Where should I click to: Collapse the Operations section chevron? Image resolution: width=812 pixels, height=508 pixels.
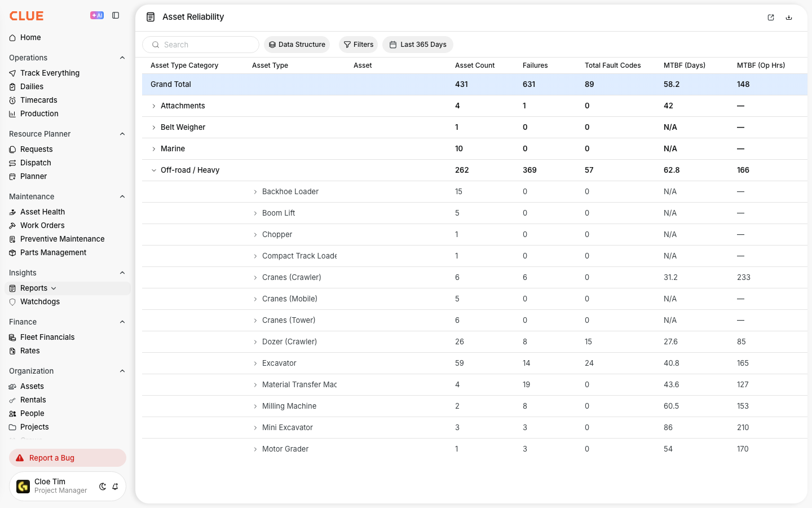(122, 58)
